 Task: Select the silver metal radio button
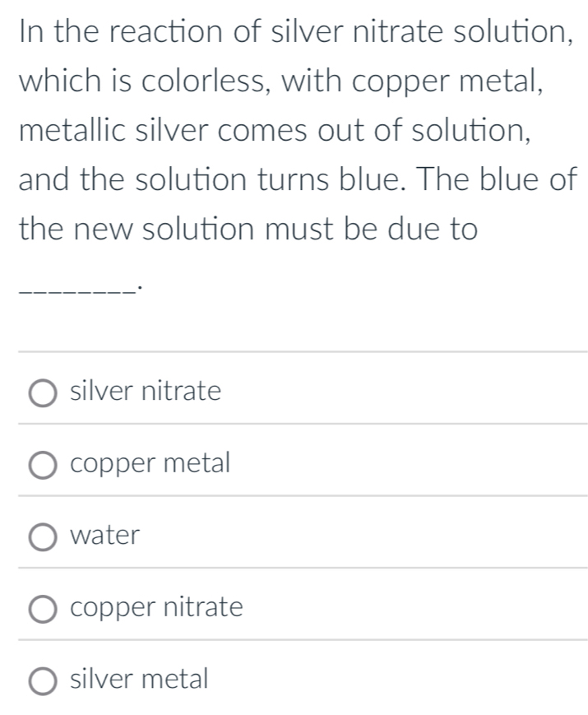click(x=44, y=680)
